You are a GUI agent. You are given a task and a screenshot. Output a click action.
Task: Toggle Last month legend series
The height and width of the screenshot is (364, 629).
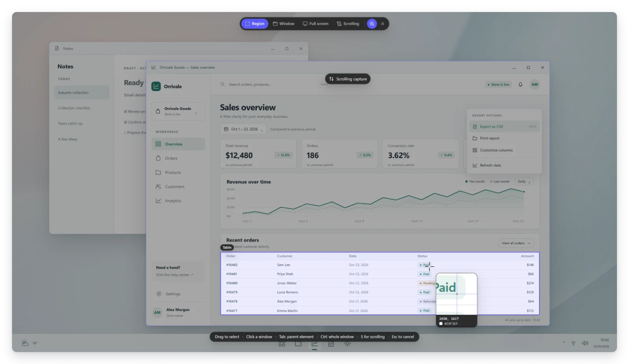[x=500, y=181]
